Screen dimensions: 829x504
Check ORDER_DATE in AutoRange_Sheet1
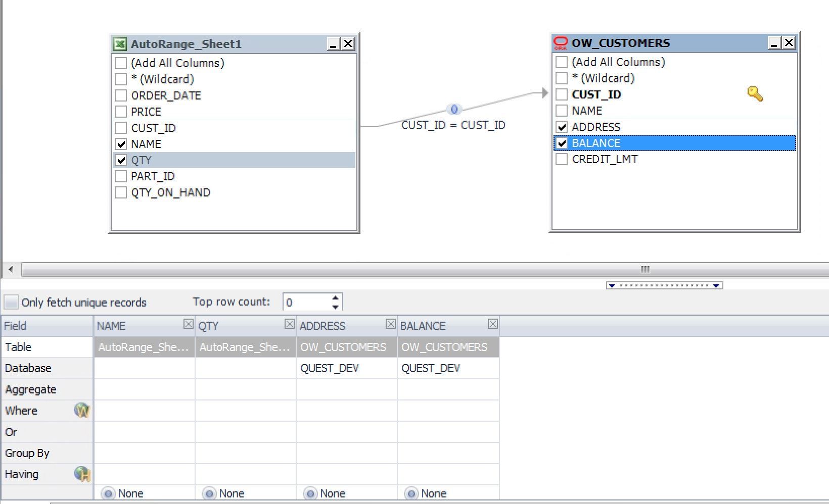[121, 95]
